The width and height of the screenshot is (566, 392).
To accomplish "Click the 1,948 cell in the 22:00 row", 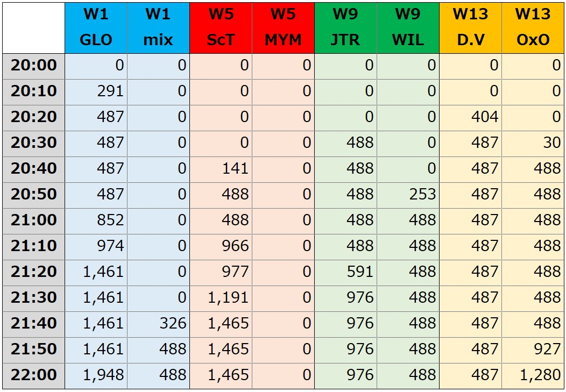I will [96, 376].
